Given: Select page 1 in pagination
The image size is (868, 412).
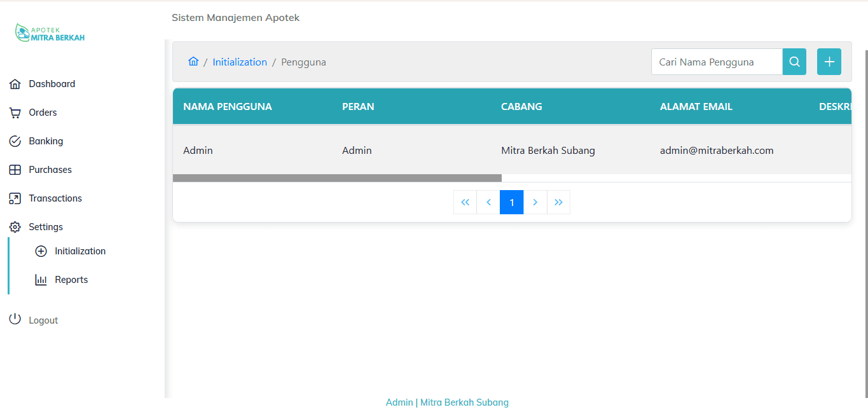Looking at the screenshot, I should [x=511, y=202].
